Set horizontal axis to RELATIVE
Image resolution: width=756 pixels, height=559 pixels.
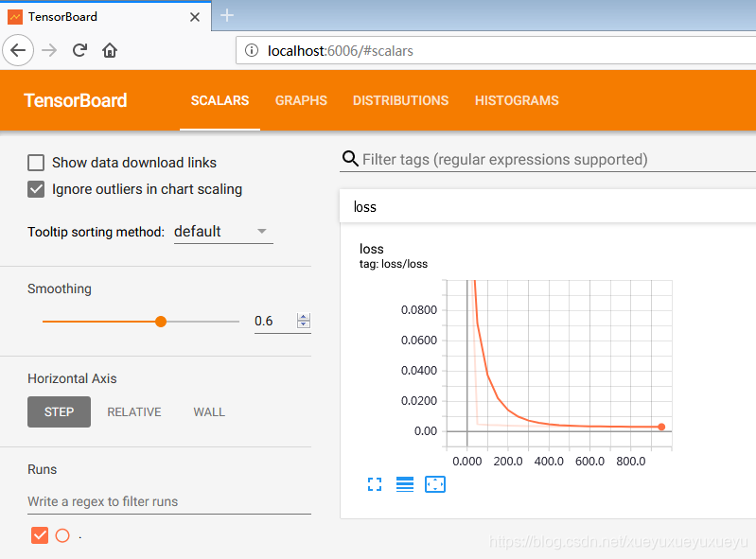(134, 412)
